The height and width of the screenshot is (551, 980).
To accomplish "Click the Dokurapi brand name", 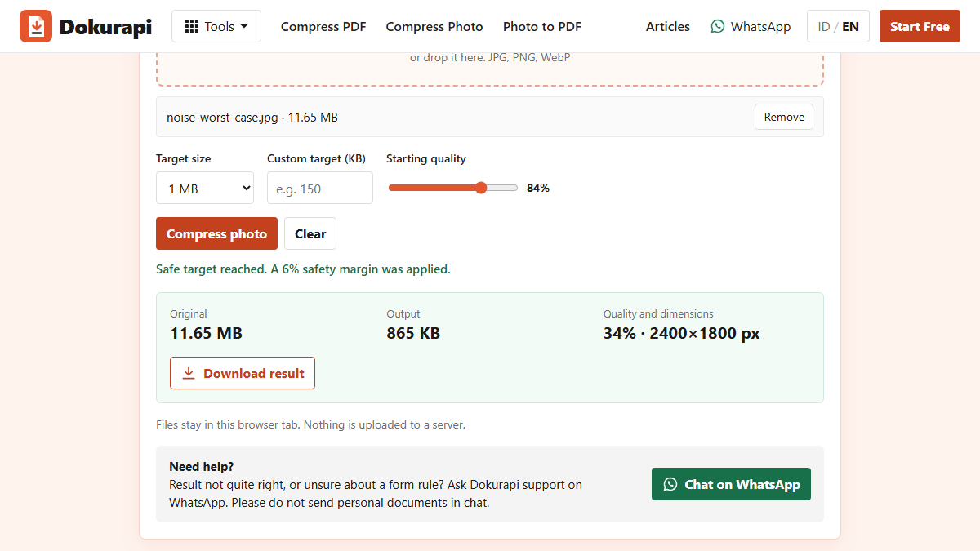I will coord(106,27).
